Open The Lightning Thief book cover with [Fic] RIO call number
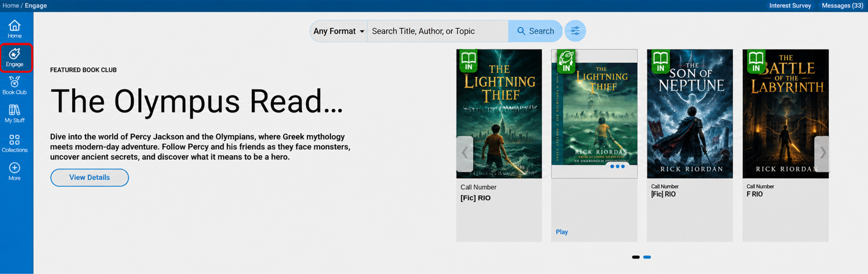Image resolution: width=868 pixels, height=274 pixels. click(x=499, y=114)
